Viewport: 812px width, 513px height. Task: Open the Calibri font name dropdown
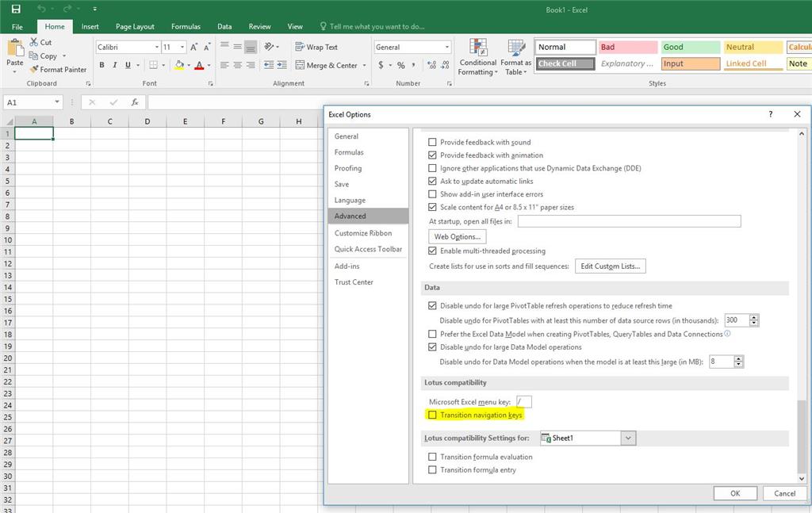click(156, 47)
